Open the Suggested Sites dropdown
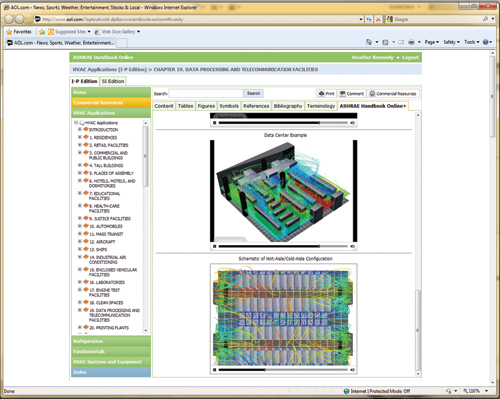Viewport: 500px width, 399px height. click(69, 32)
